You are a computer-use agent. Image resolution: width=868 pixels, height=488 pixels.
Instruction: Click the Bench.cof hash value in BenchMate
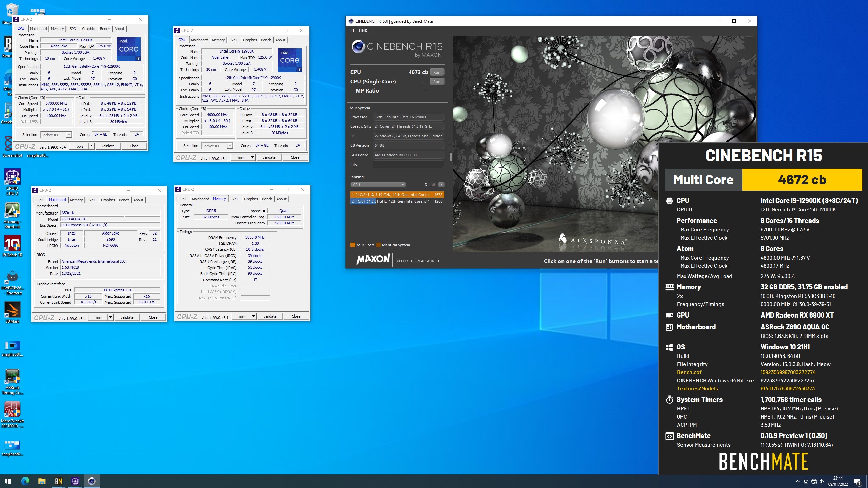[788, 372]
